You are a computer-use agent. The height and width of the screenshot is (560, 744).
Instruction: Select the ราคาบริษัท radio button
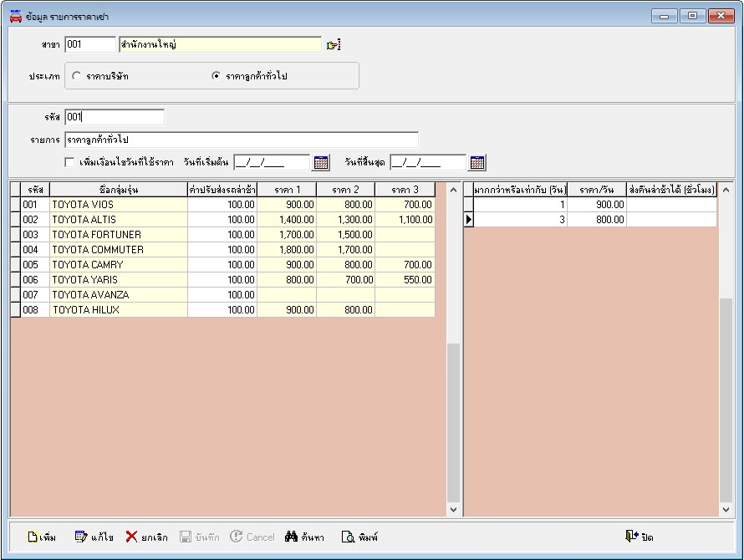point(76,76)
